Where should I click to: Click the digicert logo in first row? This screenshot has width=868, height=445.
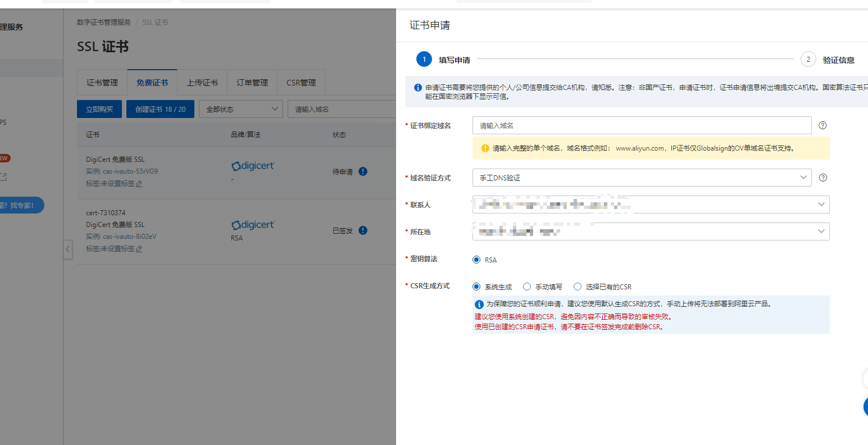click(253, 166)
